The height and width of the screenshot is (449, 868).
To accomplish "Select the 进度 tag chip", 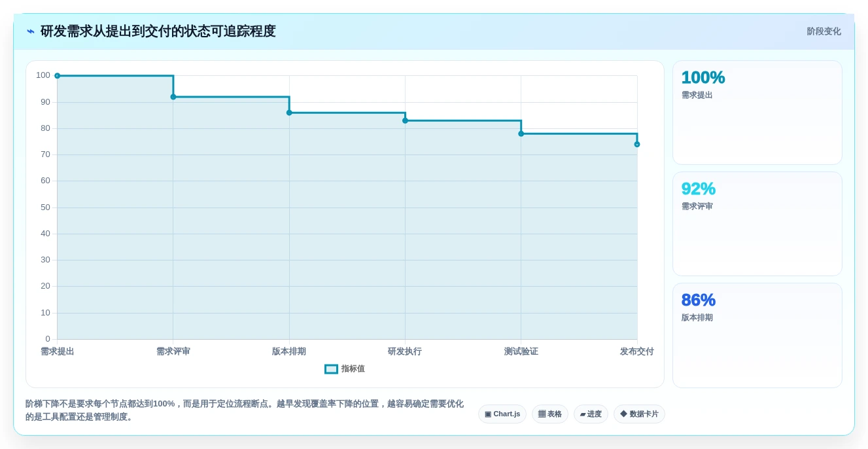I will 591,414.
